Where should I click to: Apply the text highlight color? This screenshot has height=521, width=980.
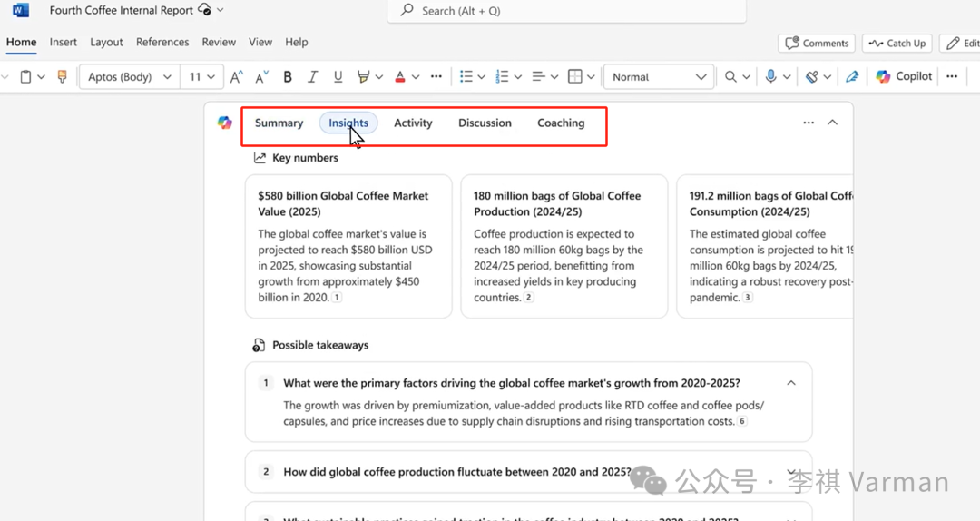coord(363,77)
